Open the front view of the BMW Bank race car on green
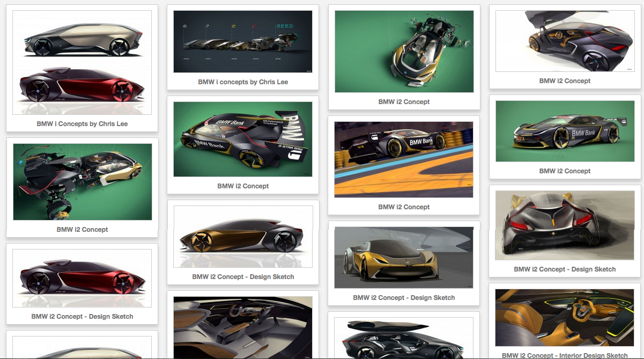The width and height of the screenshot is (644, 359). 565,131
